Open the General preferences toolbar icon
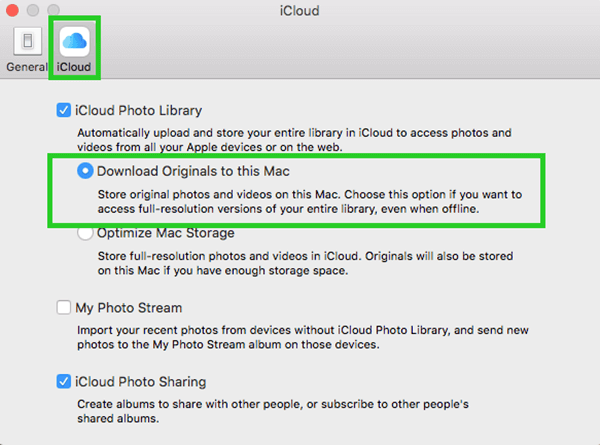This screenshot has width=600, height=445. pos(27,41)
